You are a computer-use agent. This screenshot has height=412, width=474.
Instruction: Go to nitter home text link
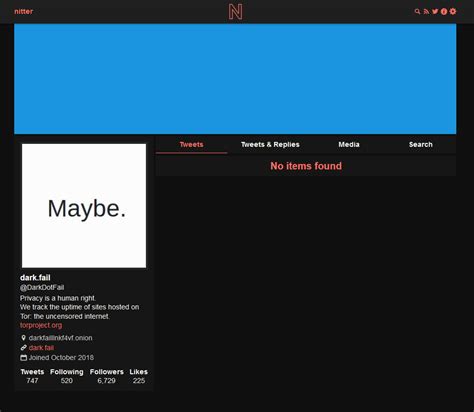coord(24,11)
